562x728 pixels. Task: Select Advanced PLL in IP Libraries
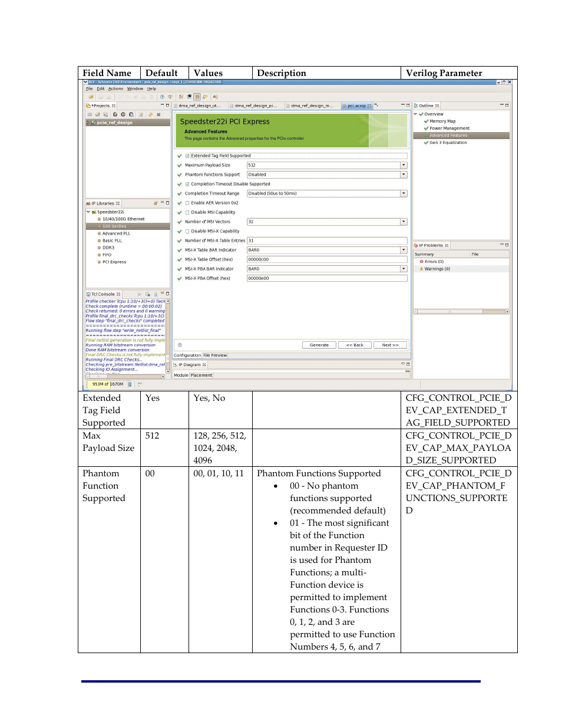click(117, 233)
